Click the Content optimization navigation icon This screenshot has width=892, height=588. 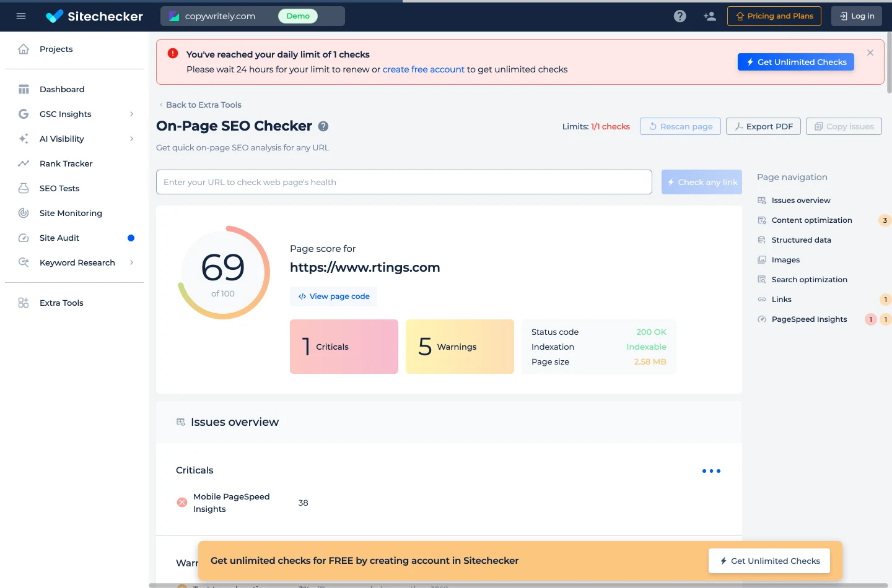tap(762, 220)
